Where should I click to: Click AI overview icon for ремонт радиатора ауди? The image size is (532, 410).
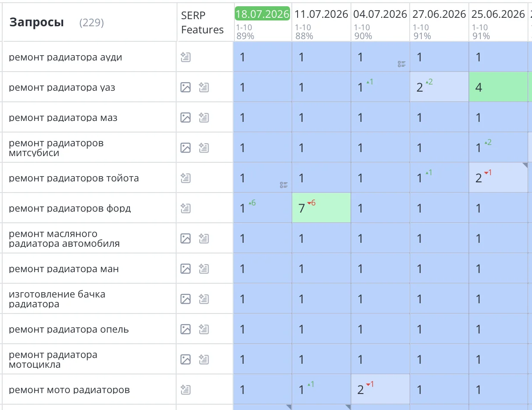click(185, 57)
